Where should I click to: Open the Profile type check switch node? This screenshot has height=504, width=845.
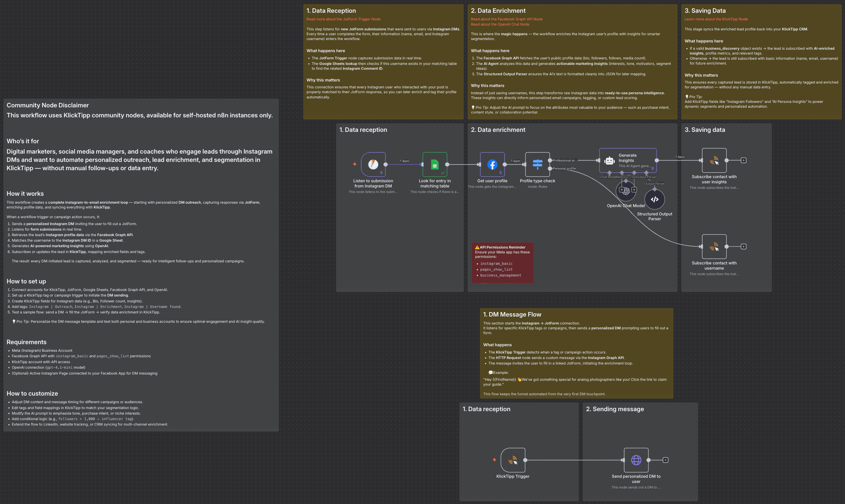(537, 164)
